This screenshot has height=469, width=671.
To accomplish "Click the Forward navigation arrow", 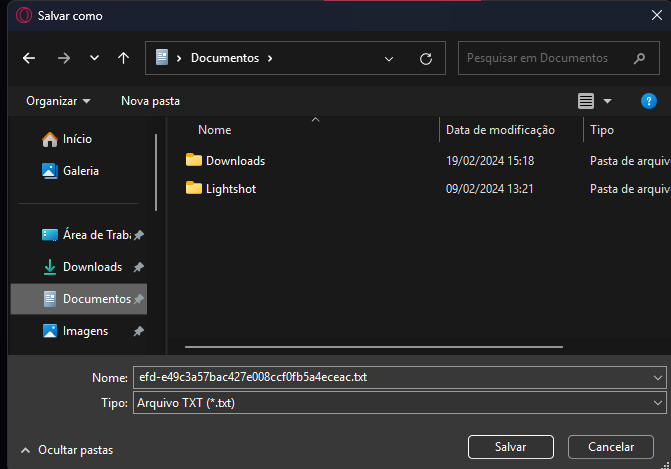I will (64, 58).
